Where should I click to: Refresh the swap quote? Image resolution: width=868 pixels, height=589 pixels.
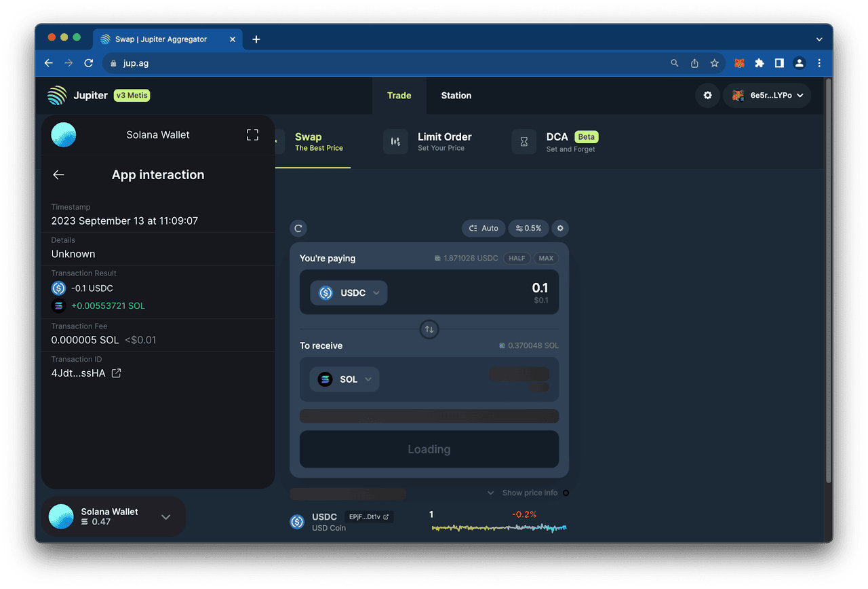[298, 229]
